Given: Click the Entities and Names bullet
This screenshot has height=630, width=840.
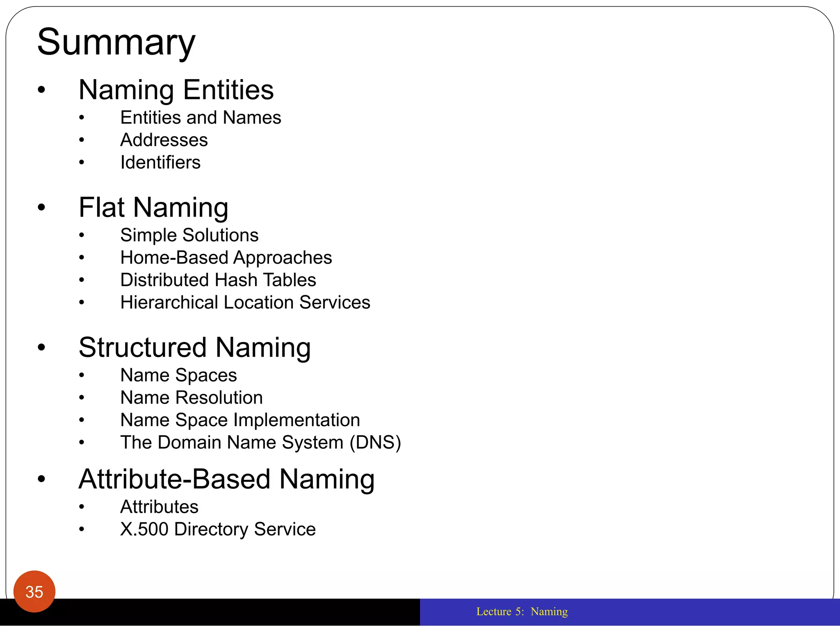Looking at the screenshot, I should pyautogui.click(x=201, y=118).
